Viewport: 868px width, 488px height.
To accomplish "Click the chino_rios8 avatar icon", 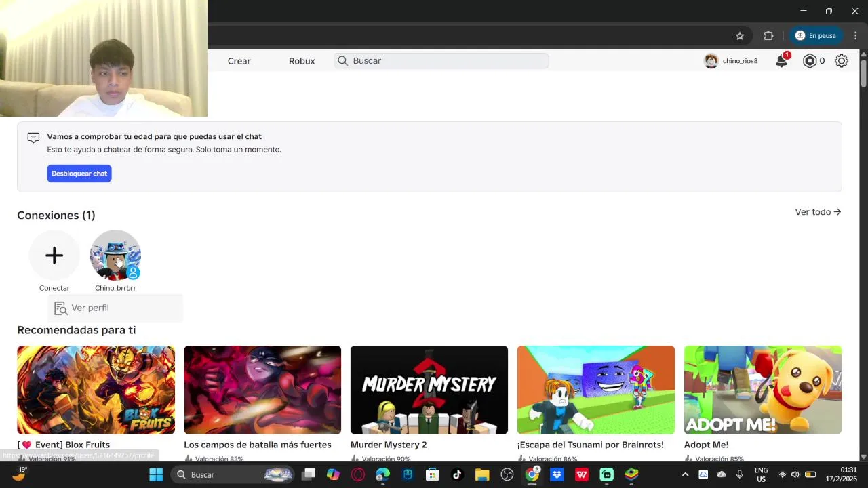I will tap(711, 61).
